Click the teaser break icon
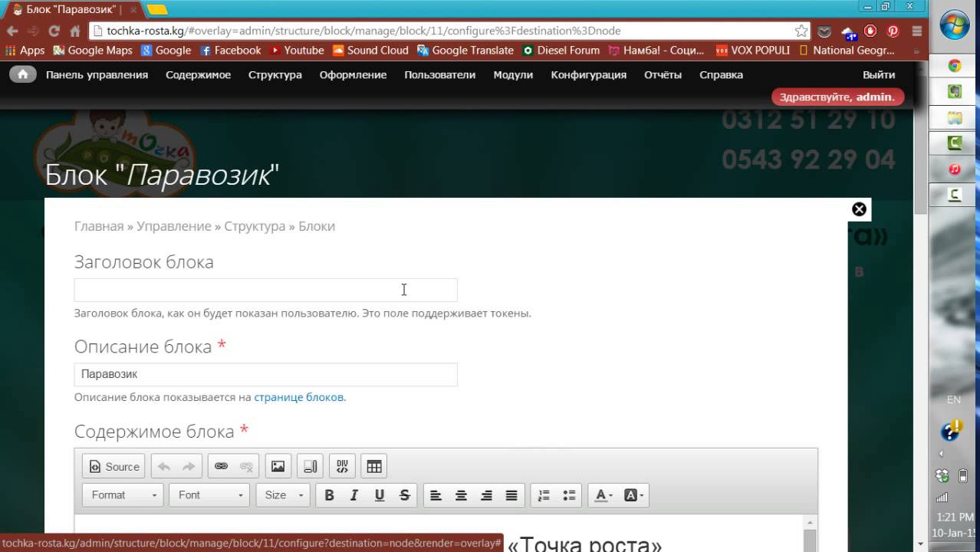Screen dimensions: 980x552 click(342, 466)
